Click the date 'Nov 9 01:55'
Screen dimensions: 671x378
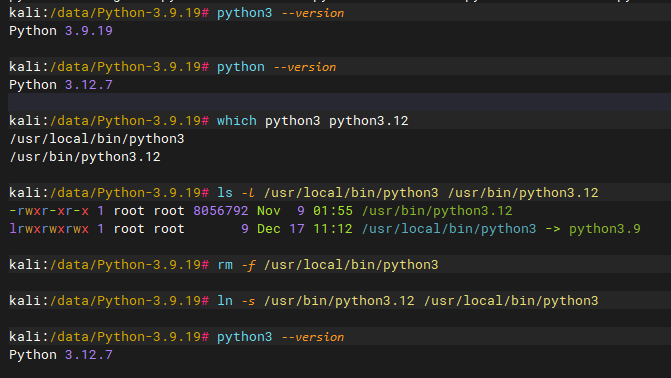(x=305, y=211)
